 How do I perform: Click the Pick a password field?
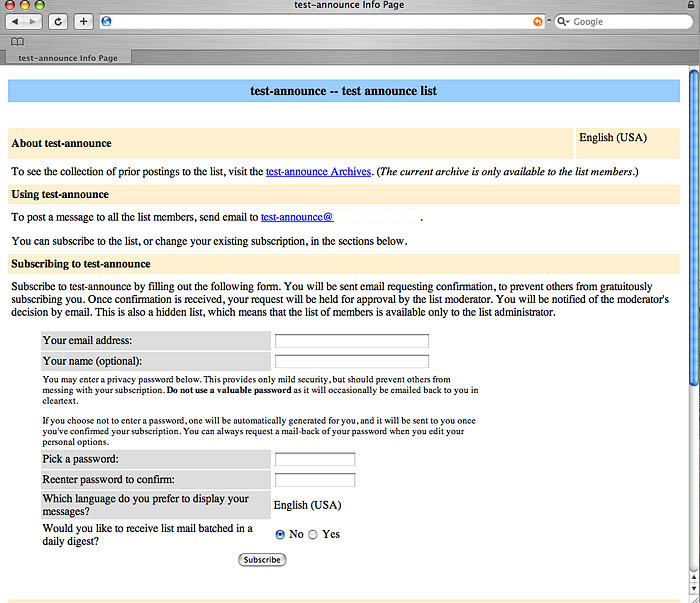[315, 459]
